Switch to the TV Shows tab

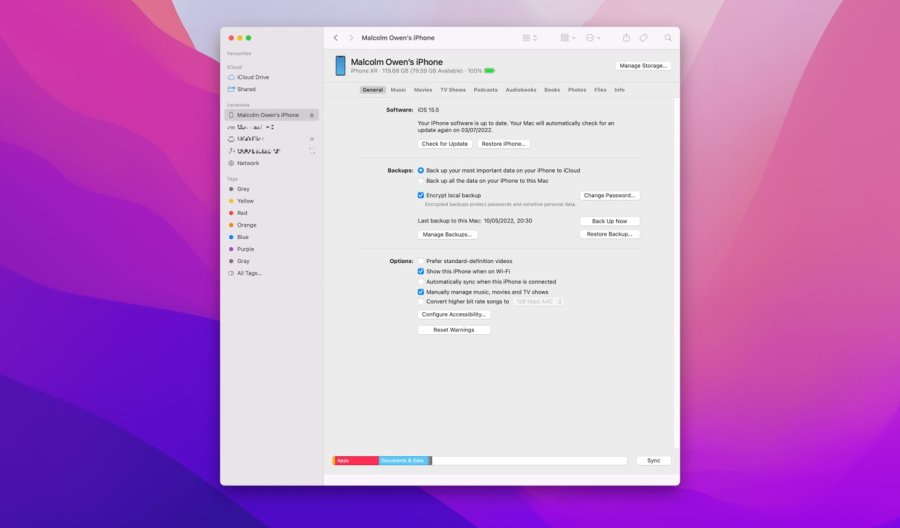click(x=453, y=90)
